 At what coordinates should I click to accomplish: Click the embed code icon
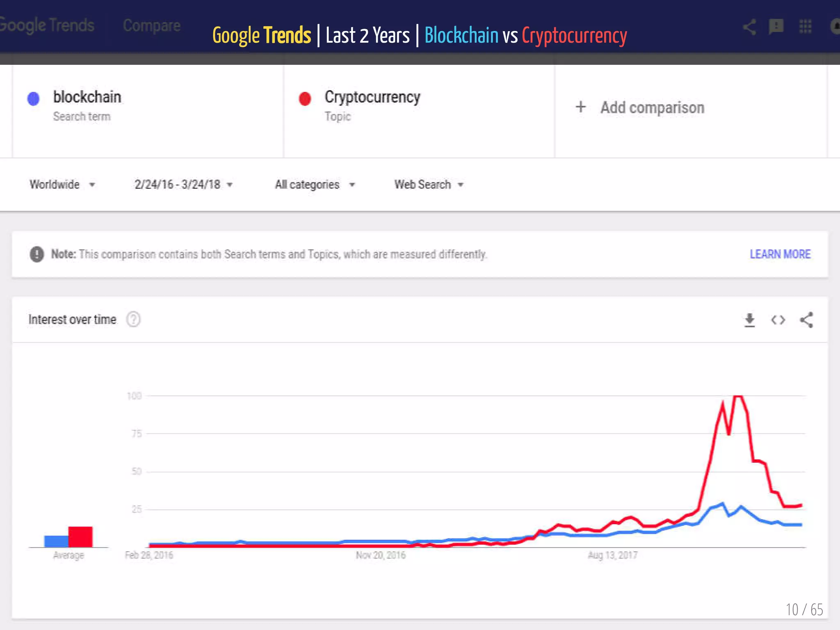(x=778, y=320)
